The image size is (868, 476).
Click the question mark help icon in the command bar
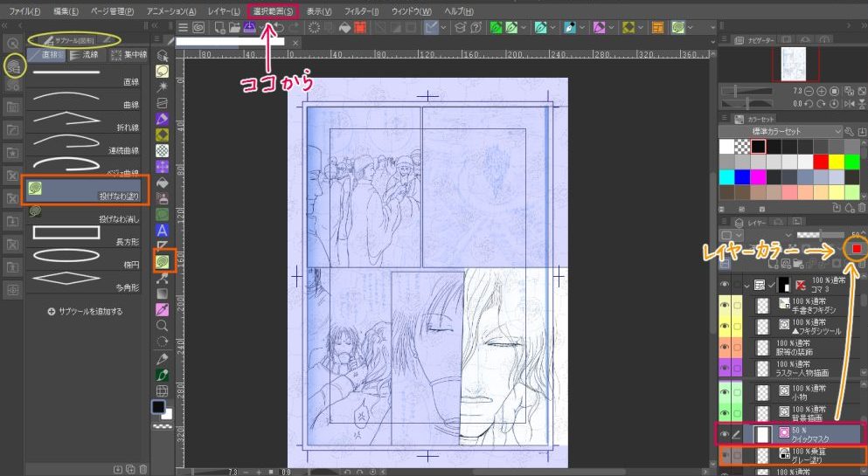coord(475,27)
